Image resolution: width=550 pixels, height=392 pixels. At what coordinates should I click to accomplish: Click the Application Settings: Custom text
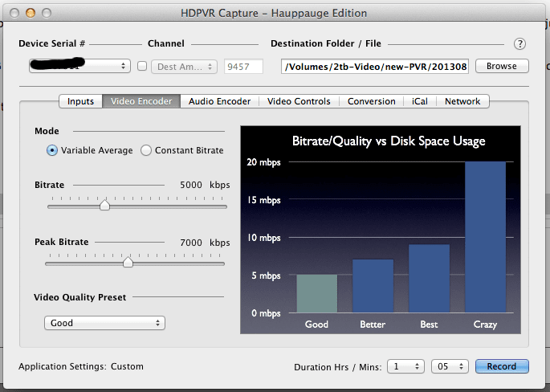pyautogui.click(x=81, y=366)
